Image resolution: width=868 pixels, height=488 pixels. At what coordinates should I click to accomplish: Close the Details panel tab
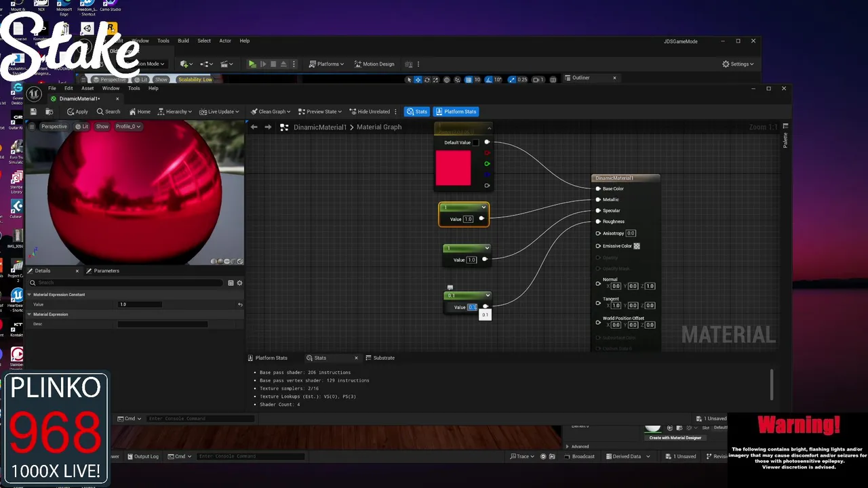coord(77,270)
